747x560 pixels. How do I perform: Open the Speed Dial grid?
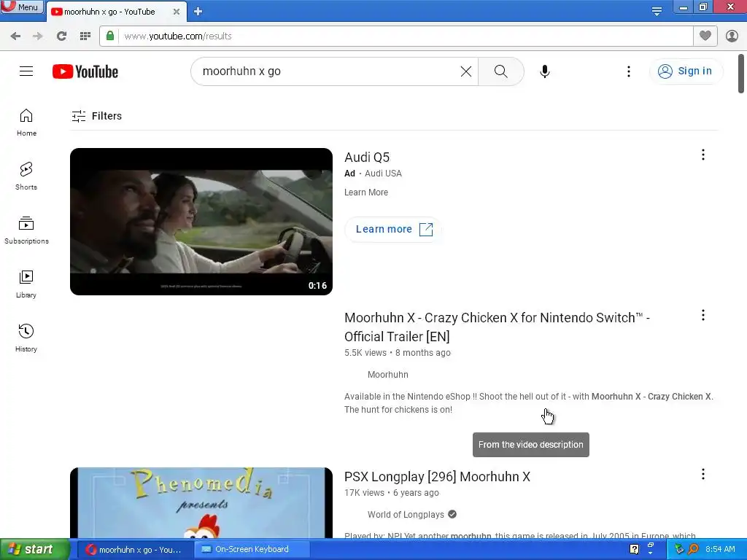[x=85, y=36]
